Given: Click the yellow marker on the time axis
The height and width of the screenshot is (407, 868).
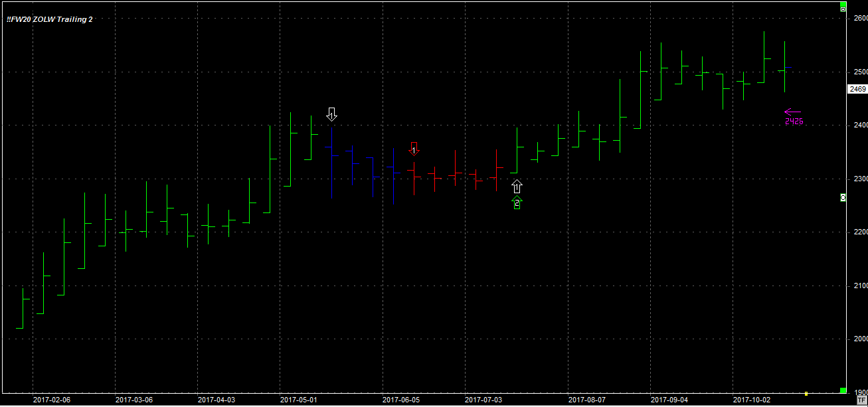Looking at the screenshot, I should pos(806,393).
